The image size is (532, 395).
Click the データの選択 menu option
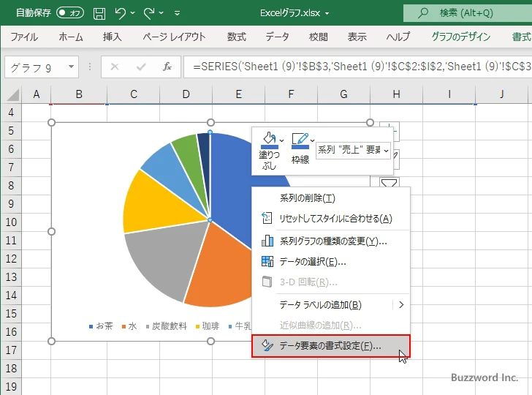[x=312, y=261]
